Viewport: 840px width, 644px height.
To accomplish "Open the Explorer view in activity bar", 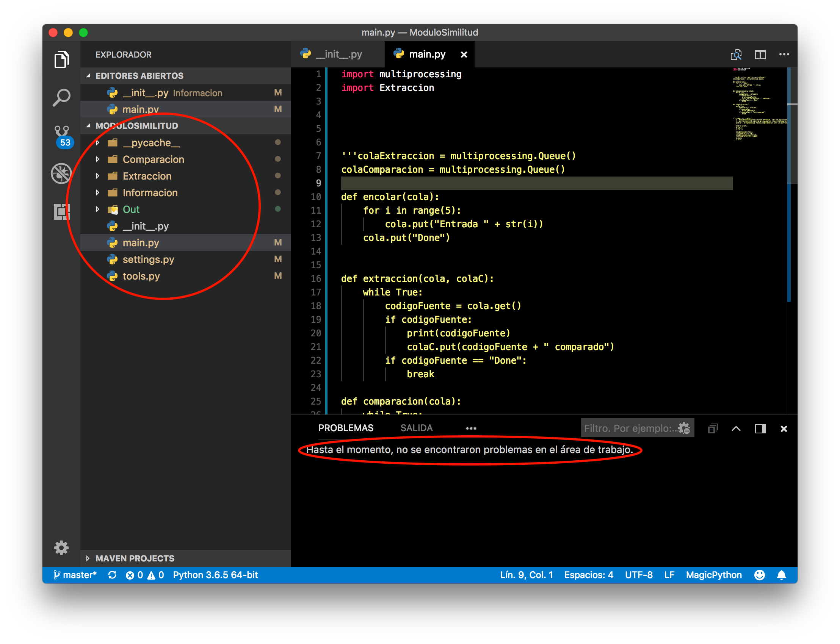I will coord(61,59).
